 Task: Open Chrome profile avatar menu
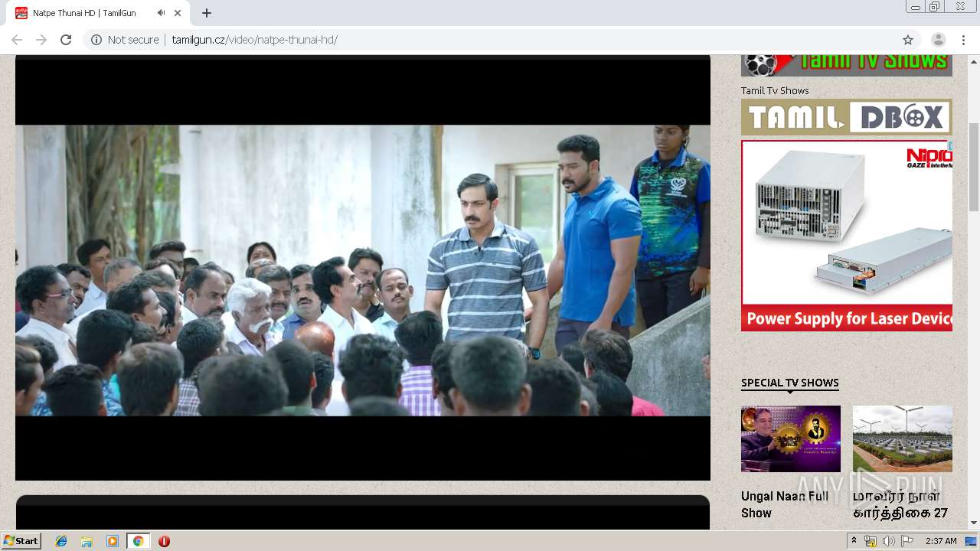(938, 40)
